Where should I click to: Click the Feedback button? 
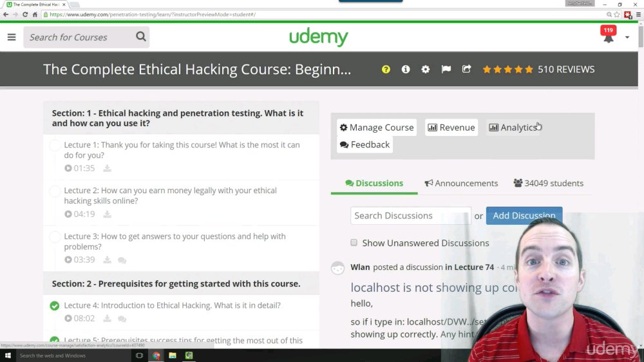[365, 145]
